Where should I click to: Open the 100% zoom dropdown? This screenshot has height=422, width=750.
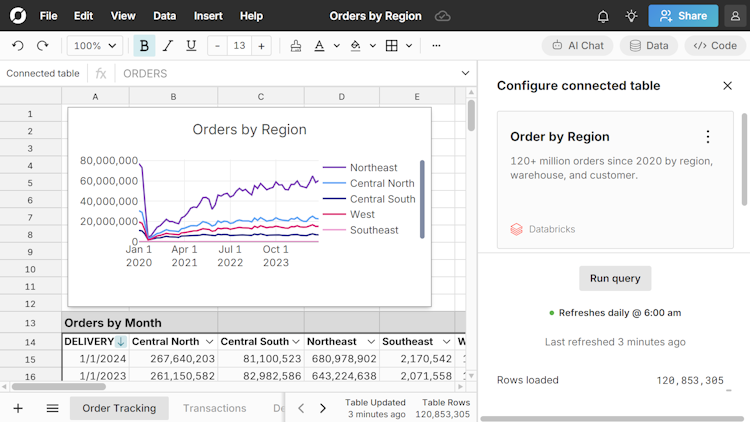tap(95, 46)
